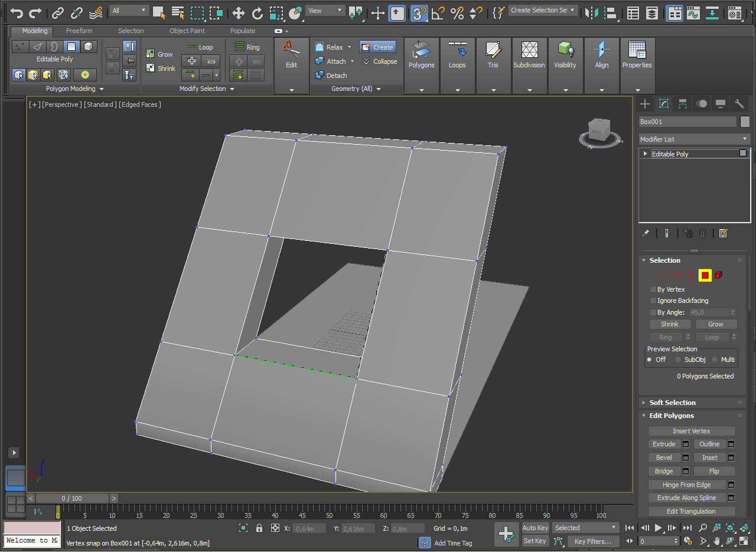This screenshot has height=552, width=756.
Task: Expand the Editable Poly stack entry
Action: 646,154
